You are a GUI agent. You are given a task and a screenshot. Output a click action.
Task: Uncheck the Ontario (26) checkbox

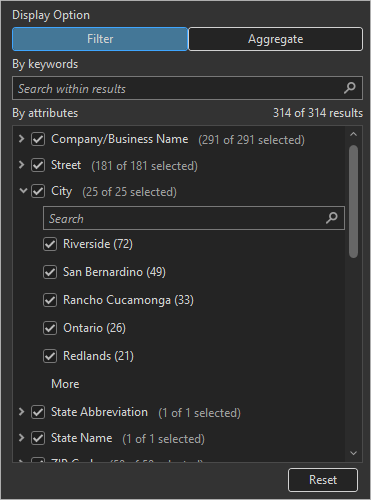tap(50, 328)
